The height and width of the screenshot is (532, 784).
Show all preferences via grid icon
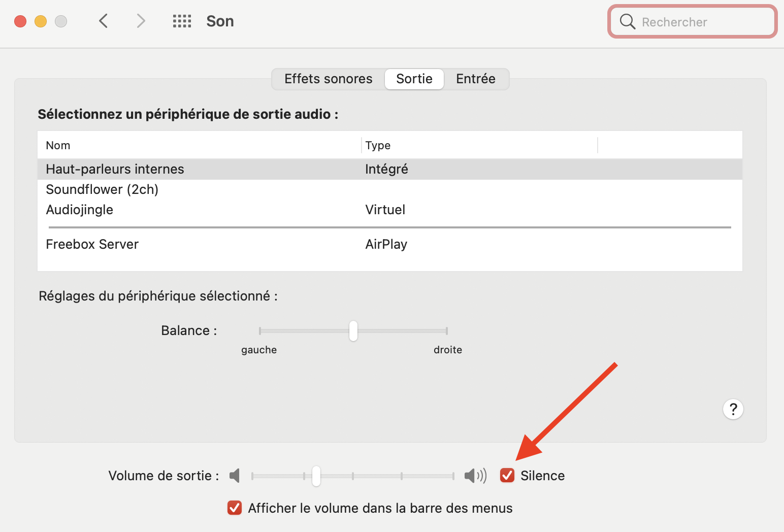click(182, 21)
